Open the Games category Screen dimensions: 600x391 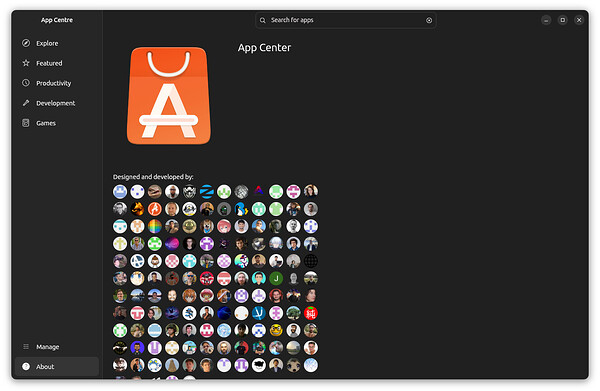(x=57, y=123)
